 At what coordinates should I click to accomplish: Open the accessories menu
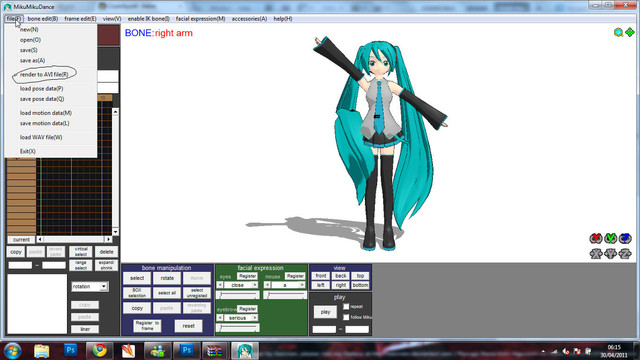pos(249,19)
